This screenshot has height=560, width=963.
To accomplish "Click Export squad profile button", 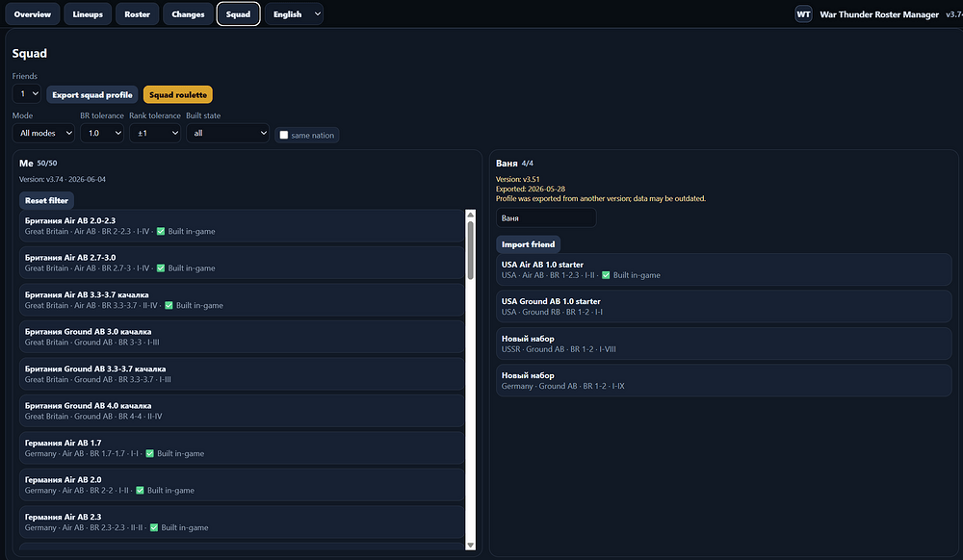I will (x=92, y=94).
